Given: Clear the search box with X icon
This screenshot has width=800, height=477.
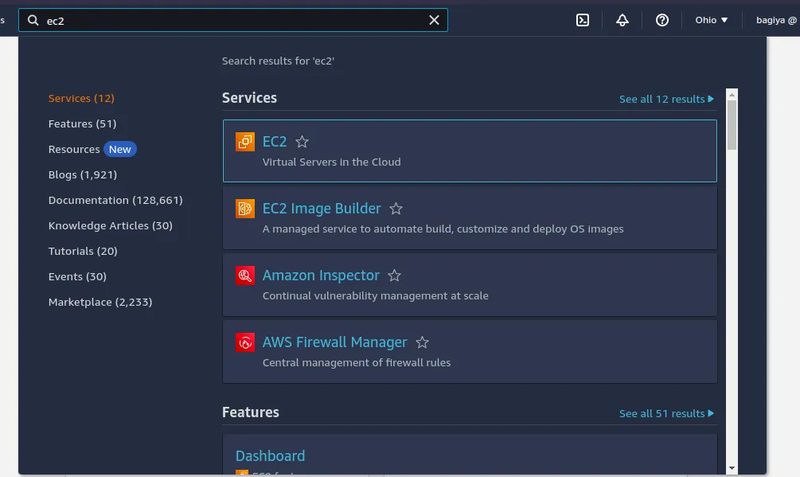Looking at the screenshot, I should coord(434,20).
